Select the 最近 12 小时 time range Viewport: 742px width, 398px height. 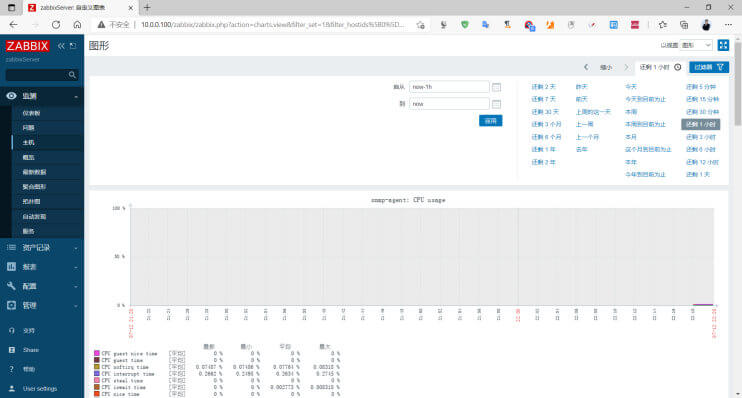click(702, 162)
